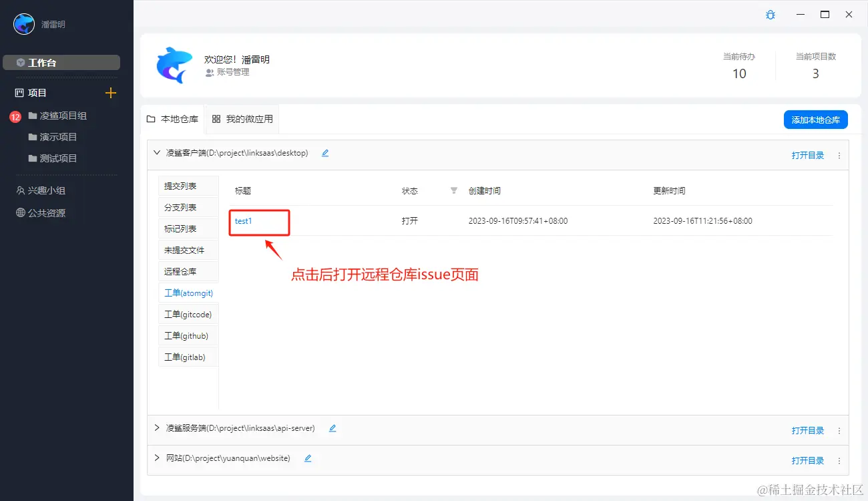Go to 公共资源 in the sidebar
Viewport: 868px width, 501px height.
click(x=41, y=213)
